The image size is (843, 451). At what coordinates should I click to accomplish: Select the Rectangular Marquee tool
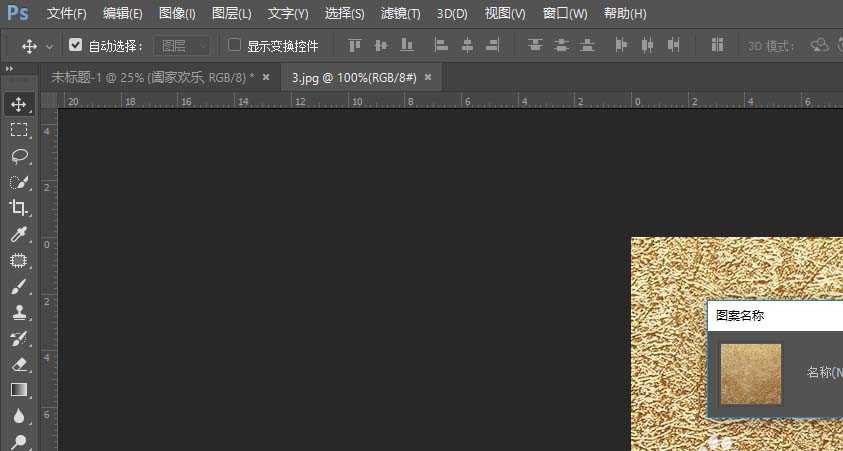click(x=19, y=130)
